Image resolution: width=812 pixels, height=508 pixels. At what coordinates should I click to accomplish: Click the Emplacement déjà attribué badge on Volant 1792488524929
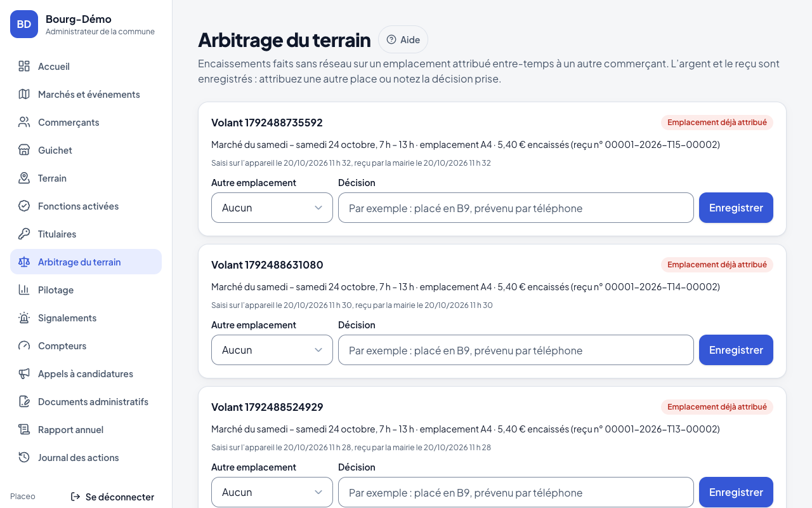(717, 407)
